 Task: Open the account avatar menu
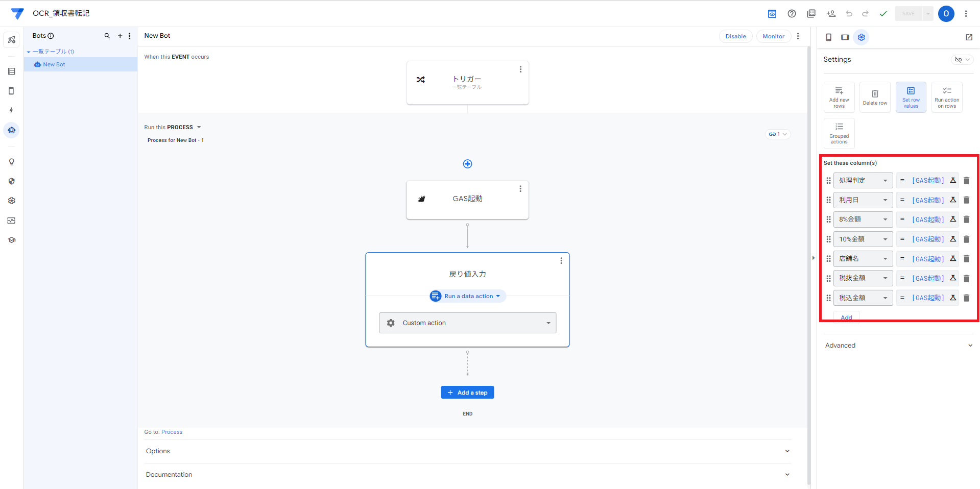[x=946, y=14]
